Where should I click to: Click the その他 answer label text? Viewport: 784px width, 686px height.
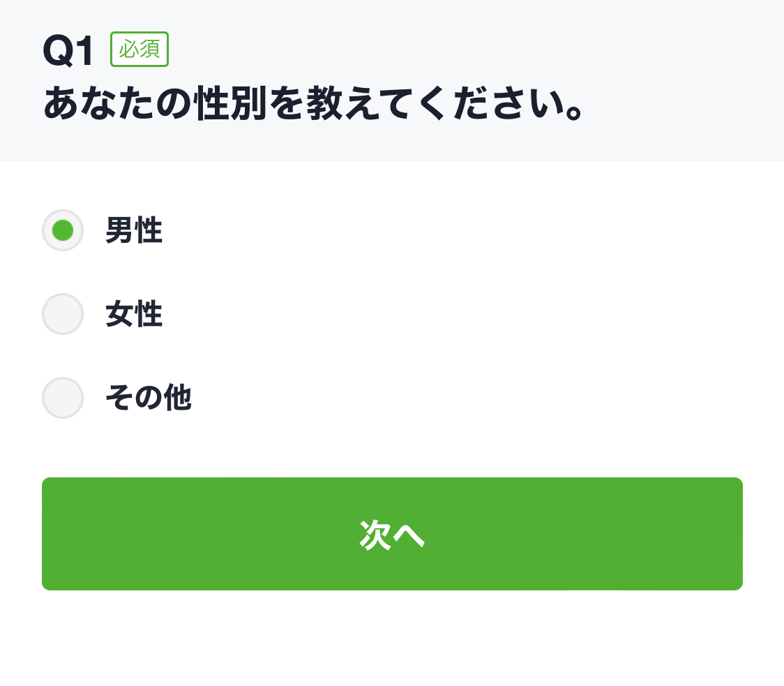[x=148, y=398]
